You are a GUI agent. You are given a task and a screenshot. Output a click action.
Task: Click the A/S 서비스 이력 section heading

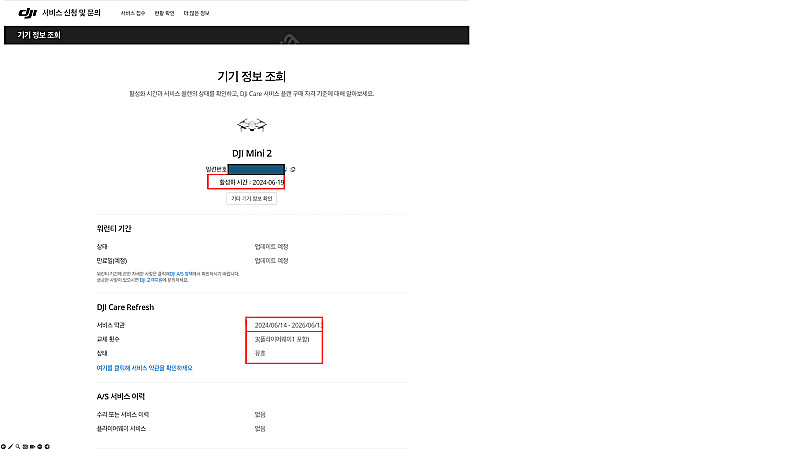point(121,396)
